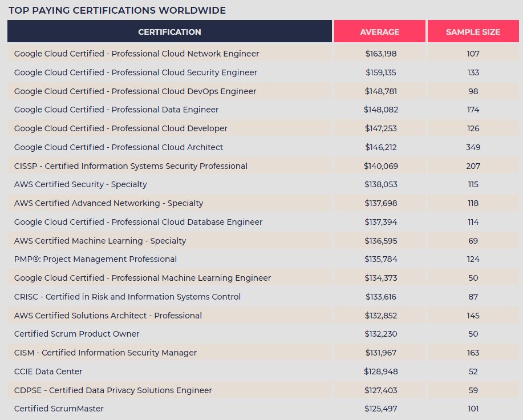The width and height of the screenshot is (523, 420).
Task: Click the $125,497 average value
Action: (380, 409)
